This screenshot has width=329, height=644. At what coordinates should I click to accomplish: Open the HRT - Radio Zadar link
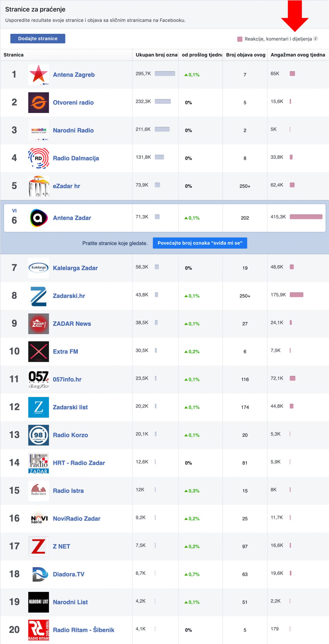point(79,463)
